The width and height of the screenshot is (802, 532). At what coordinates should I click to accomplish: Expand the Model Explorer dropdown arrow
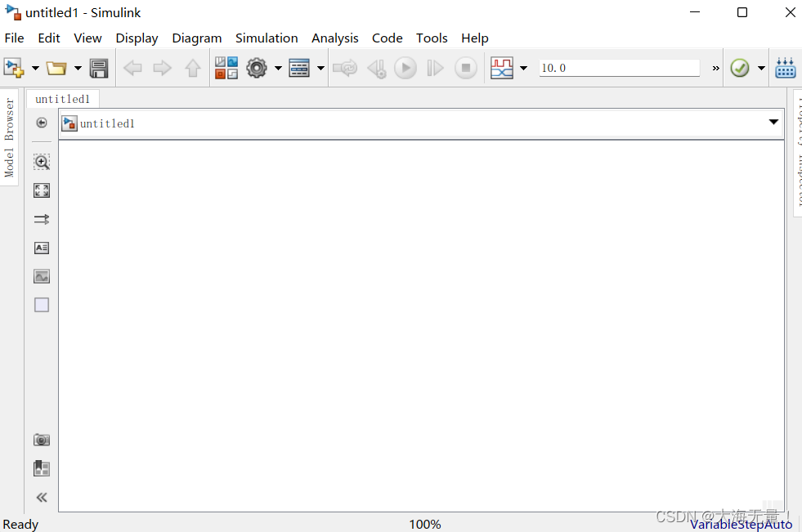point(320,68)
